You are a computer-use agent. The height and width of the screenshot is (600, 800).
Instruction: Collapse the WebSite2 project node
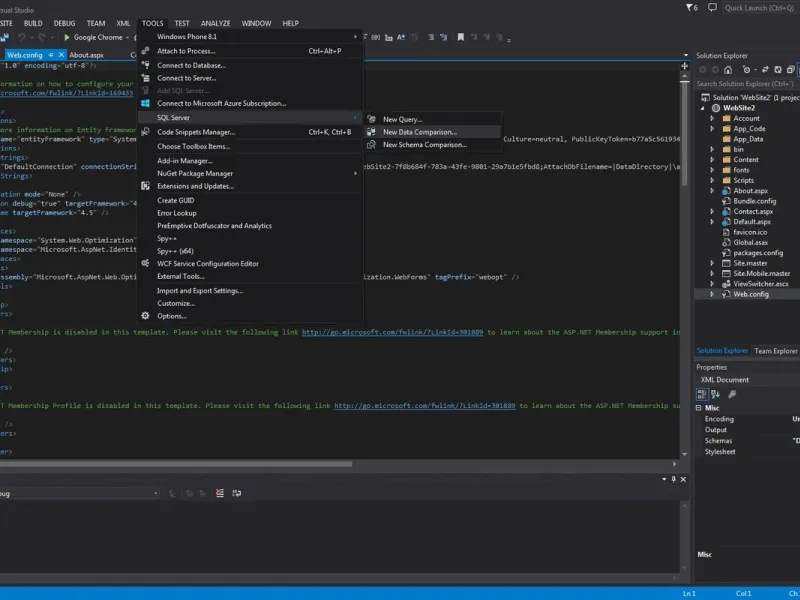702,107
